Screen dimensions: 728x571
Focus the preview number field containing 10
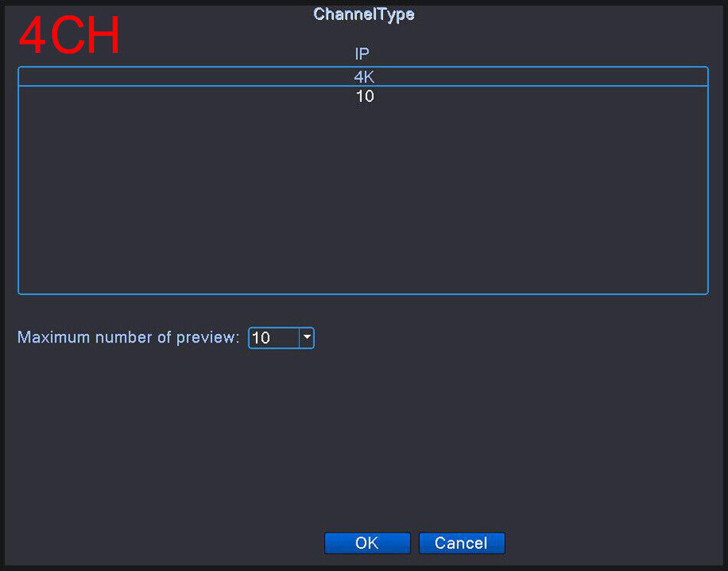274,337
